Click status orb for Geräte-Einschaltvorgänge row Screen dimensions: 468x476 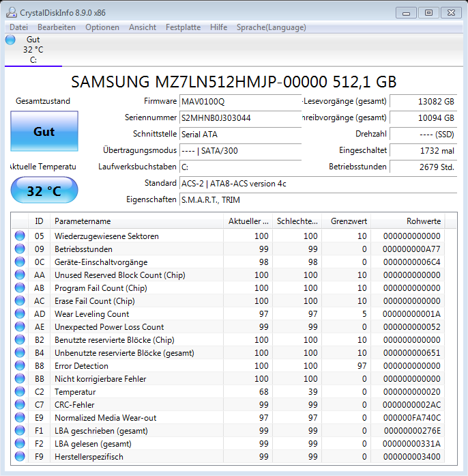20,262
